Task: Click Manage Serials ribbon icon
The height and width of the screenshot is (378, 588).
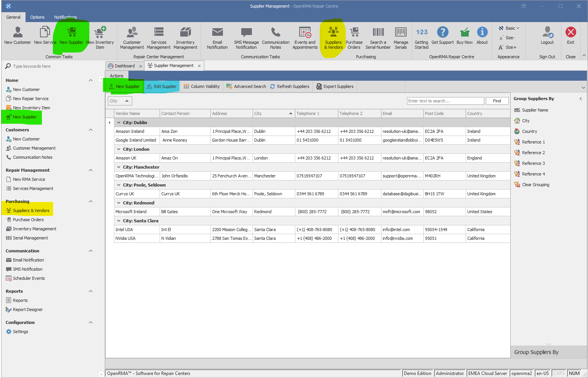Action: click(x=401, y=37)
